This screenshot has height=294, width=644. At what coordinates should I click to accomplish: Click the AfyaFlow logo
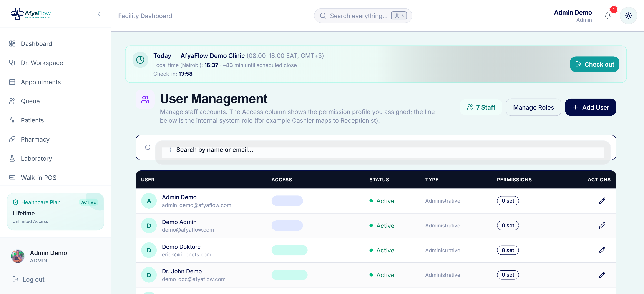coord(31,13)
